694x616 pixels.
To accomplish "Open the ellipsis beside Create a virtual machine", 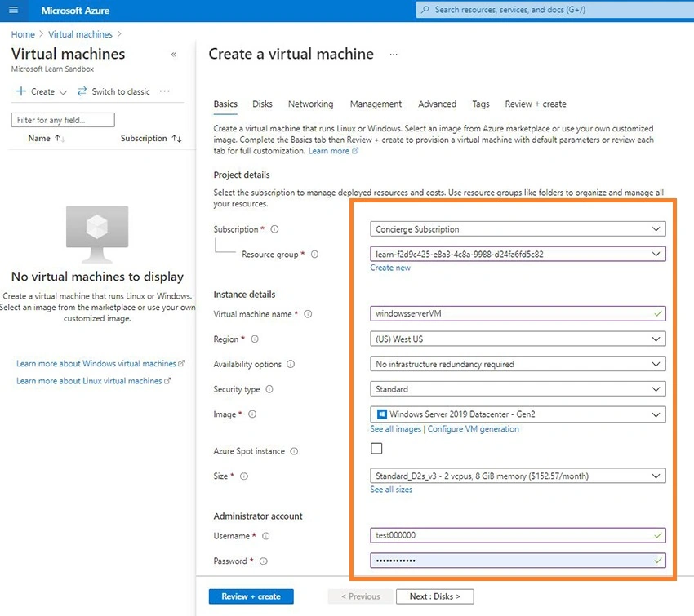I will pyautogui.click(x=394, y=55).
